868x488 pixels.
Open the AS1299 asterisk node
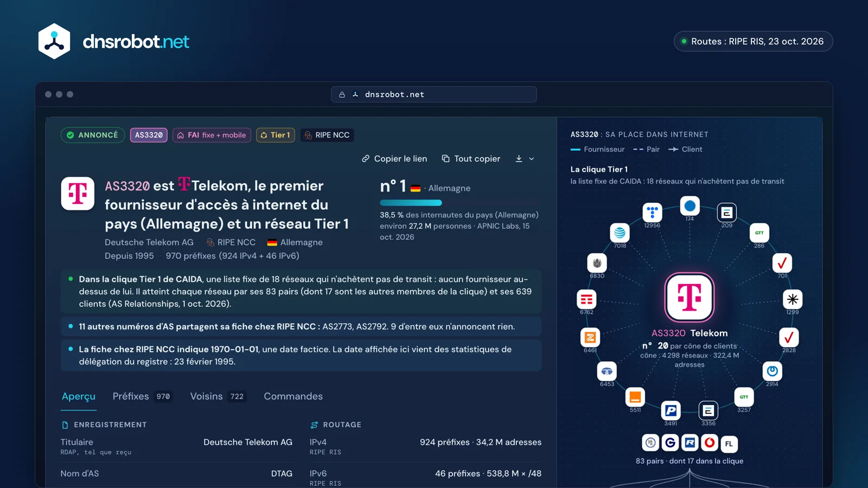[x=793, y=299]
